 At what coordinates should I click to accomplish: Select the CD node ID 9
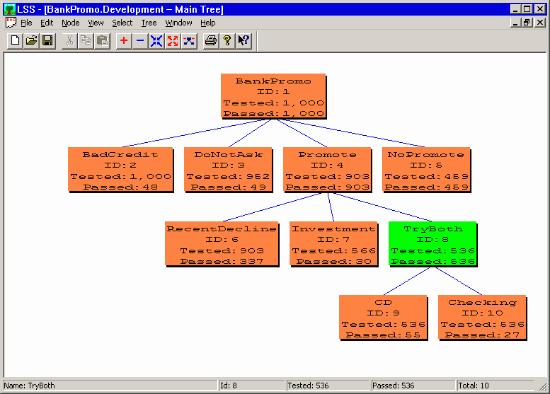[x=383, y=318]
